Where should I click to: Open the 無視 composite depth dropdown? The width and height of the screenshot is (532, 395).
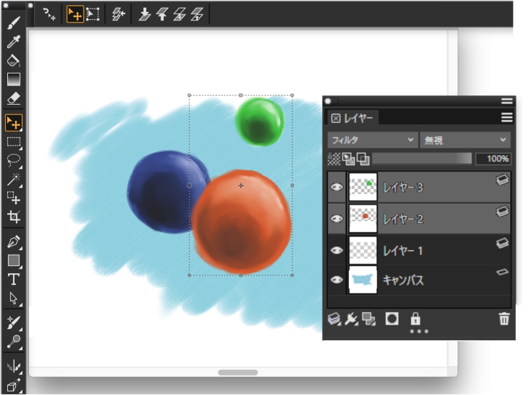[x=465, y=140]
